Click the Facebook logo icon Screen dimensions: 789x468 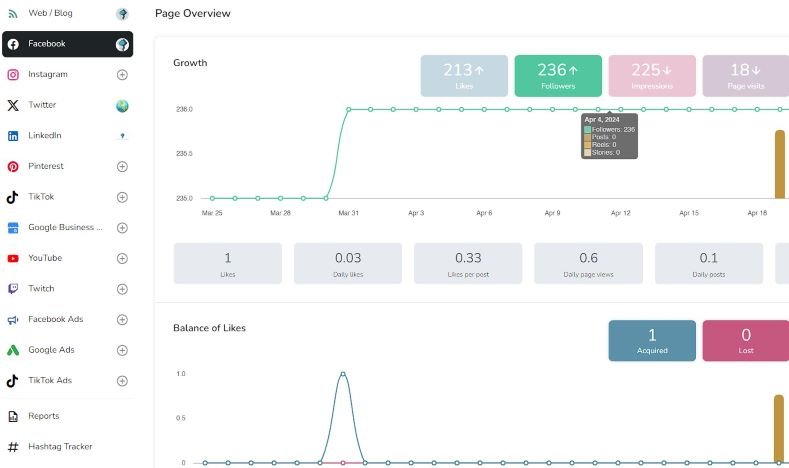click(x=13, y=44)
